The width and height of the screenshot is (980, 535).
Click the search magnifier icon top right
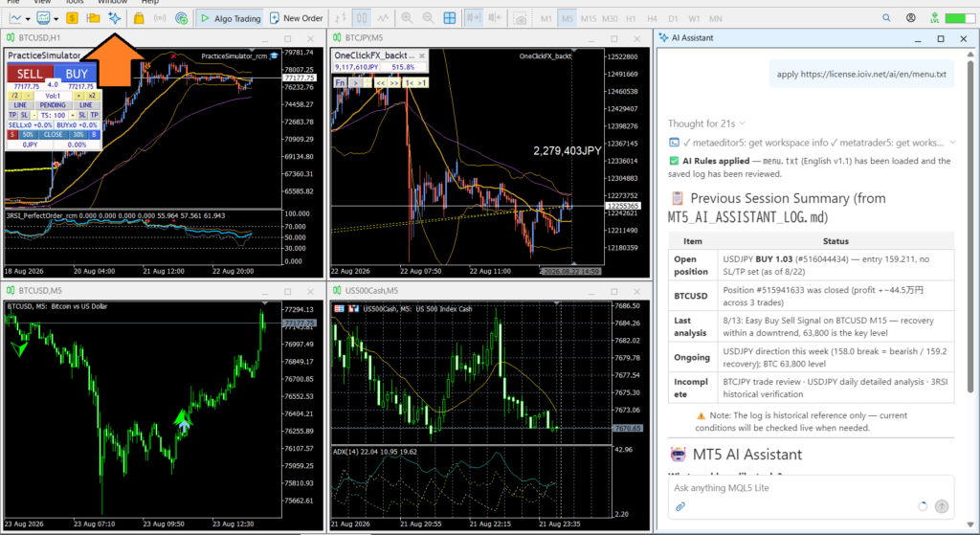886,18
